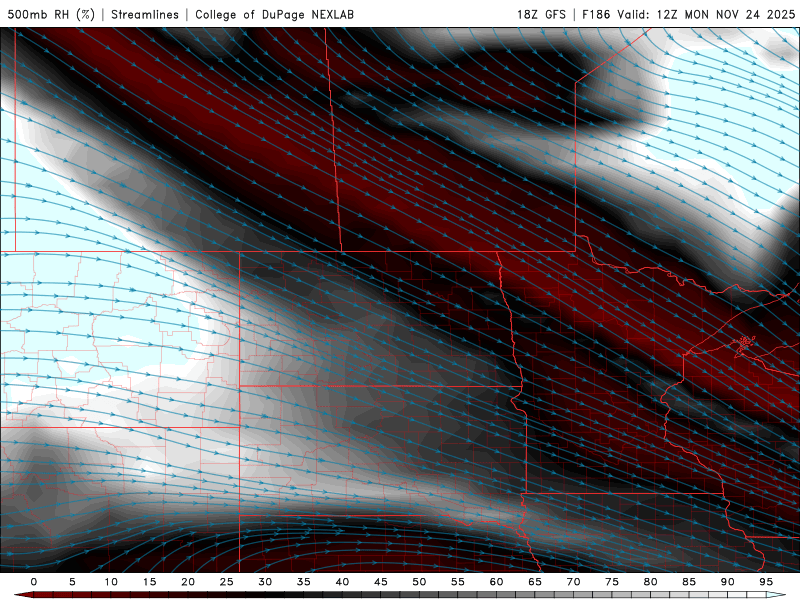Click legend label '25' on the RH scale
The height and width of the screenshot is (600, 800).
(x=227, y=582)
